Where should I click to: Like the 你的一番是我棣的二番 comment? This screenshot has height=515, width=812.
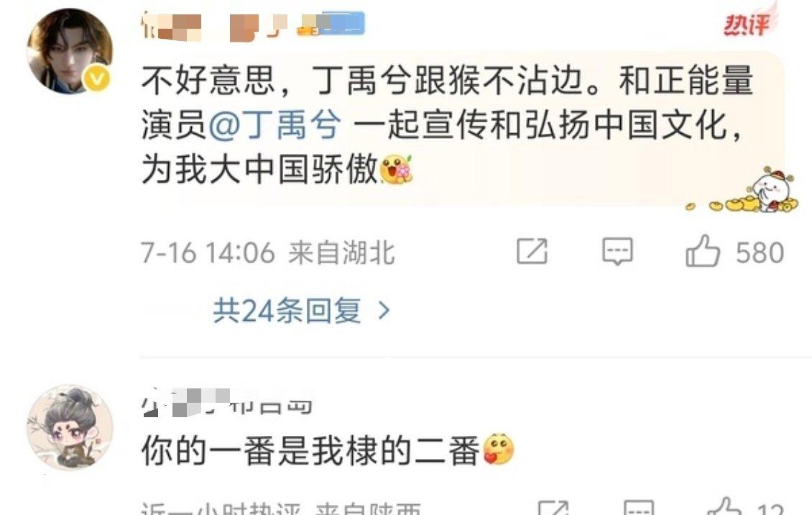tap(724, 506)
